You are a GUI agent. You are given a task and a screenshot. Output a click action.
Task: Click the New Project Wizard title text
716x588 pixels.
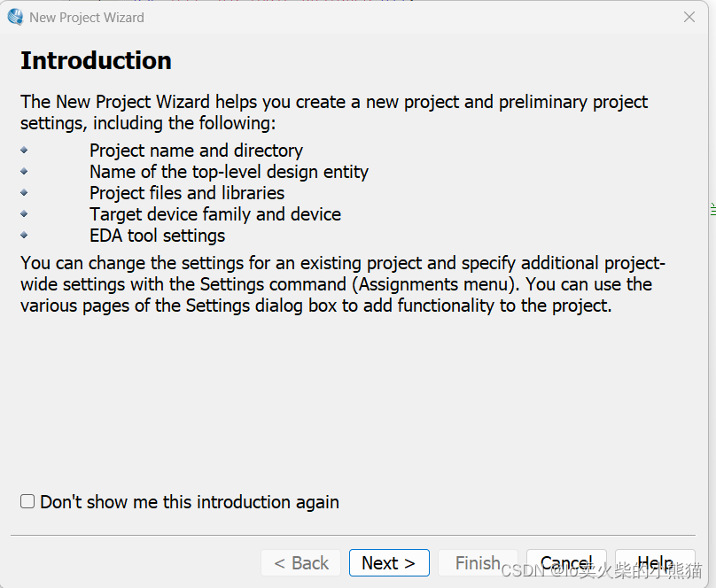point(87,18)
